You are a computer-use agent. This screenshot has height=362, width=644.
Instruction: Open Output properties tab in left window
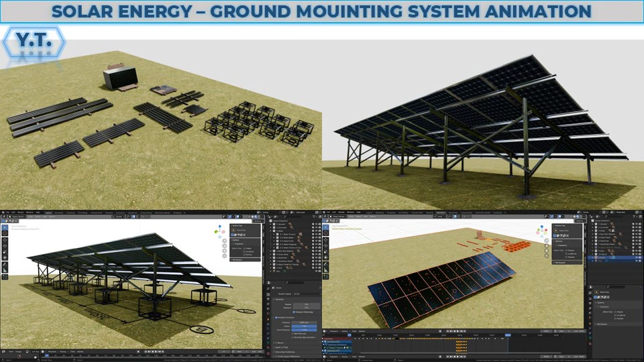coord(268,299)
